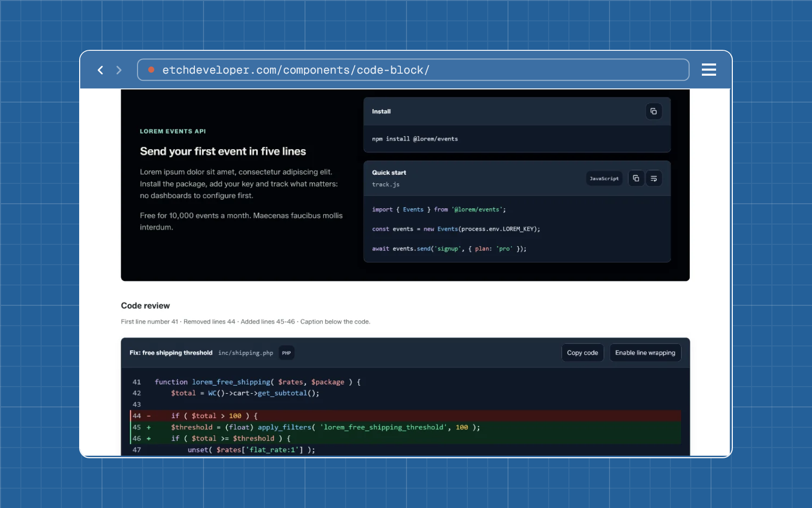
Task: Click the JavaScript language badge
Action: click(x=604, y=178)
